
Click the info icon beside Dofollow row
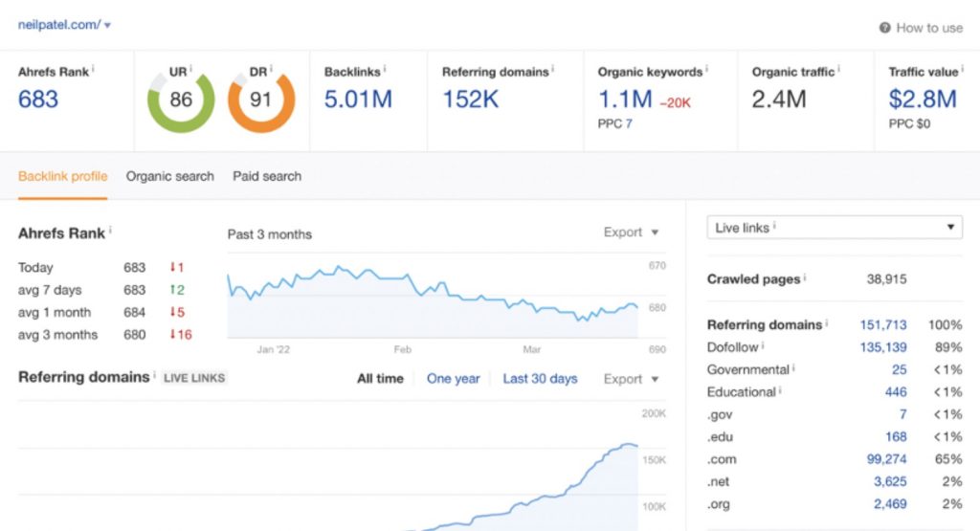(x=763, y=344)
